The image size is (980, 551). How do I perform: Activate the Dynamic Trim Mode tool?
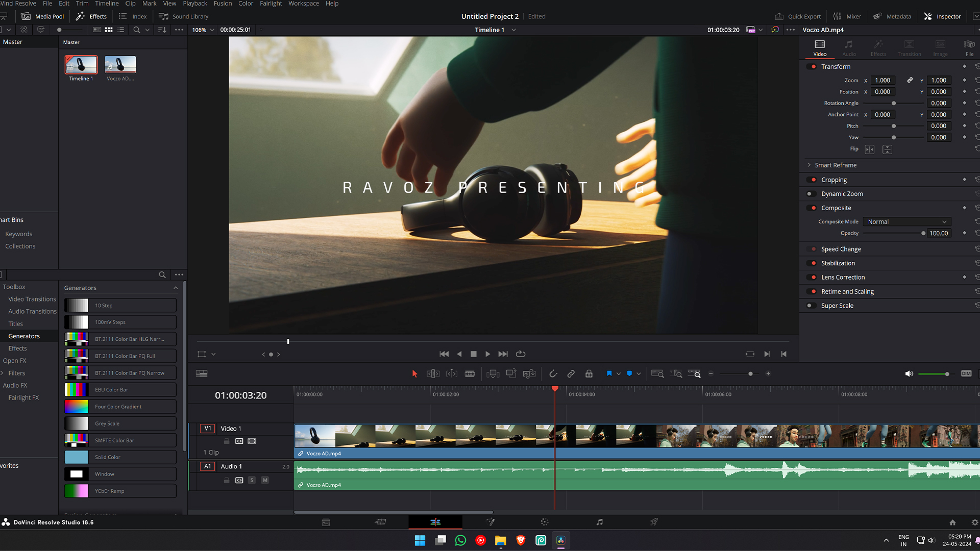tap(452, 374)
